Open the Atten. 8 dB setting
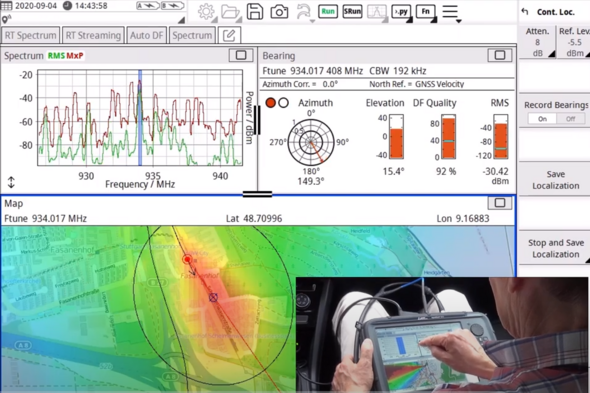This screenshot has height=393, width=590. coord(537,42)
